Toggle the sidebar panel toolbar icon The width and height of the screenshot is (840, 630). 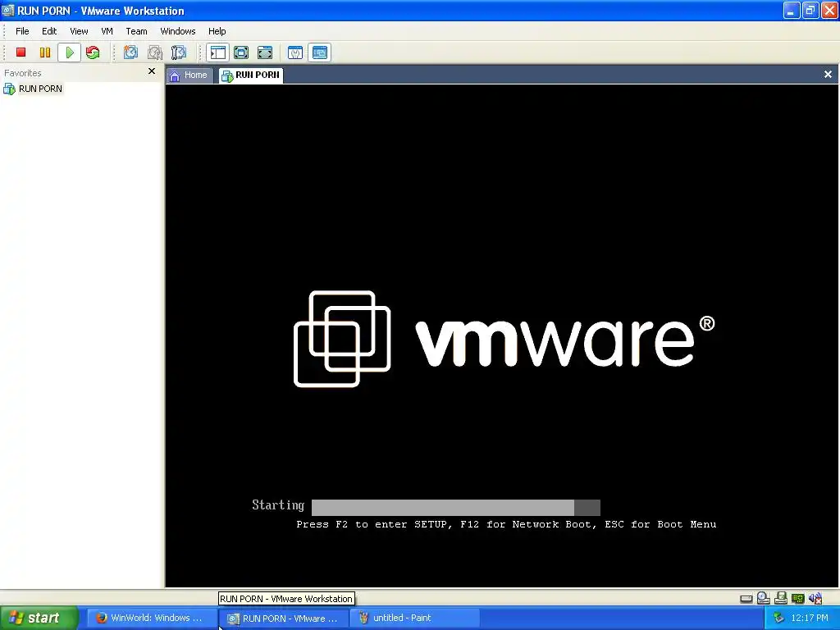click(x=217, y=52)
